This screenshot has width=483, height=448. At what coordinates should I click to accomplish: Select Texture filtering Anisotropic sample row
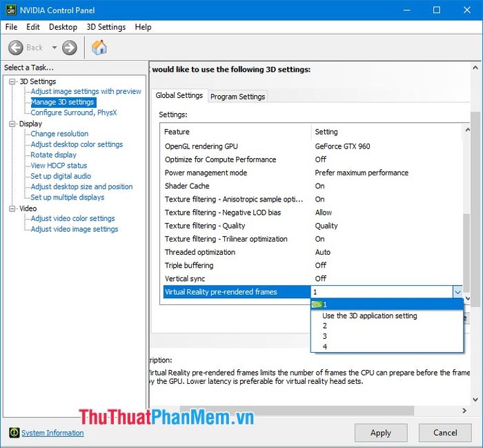pos(313,199)
